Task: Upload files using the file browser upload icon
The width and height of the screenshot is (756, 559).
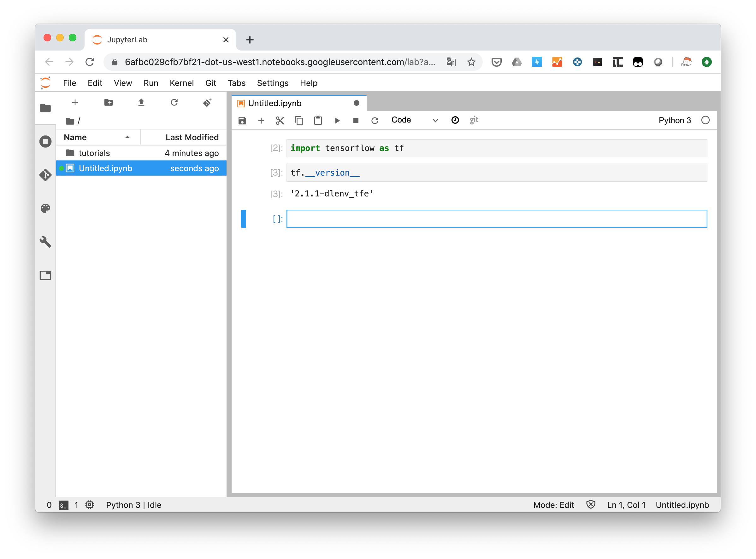Action: click(x=141, y=103)
